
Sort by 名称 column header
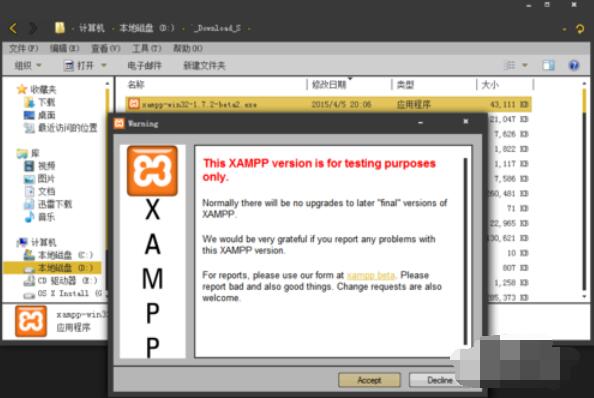136,84
